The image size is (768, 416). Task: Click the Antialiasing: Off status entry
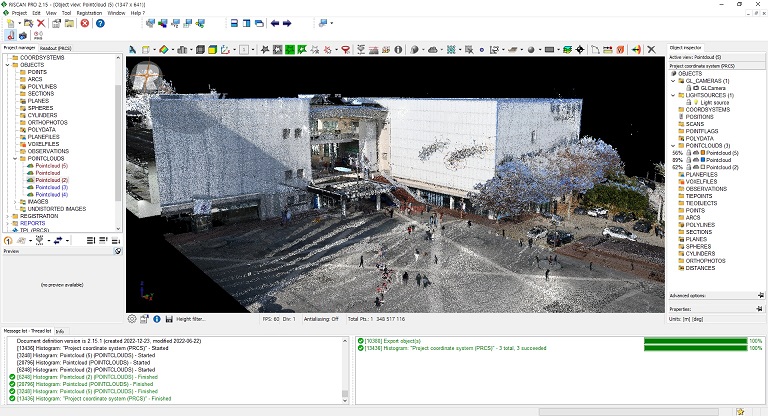point(321,319)
